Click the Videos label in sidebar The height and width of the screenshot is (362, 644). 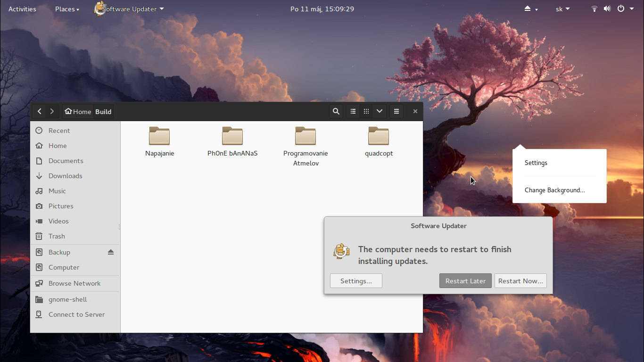tap(58, 221)
